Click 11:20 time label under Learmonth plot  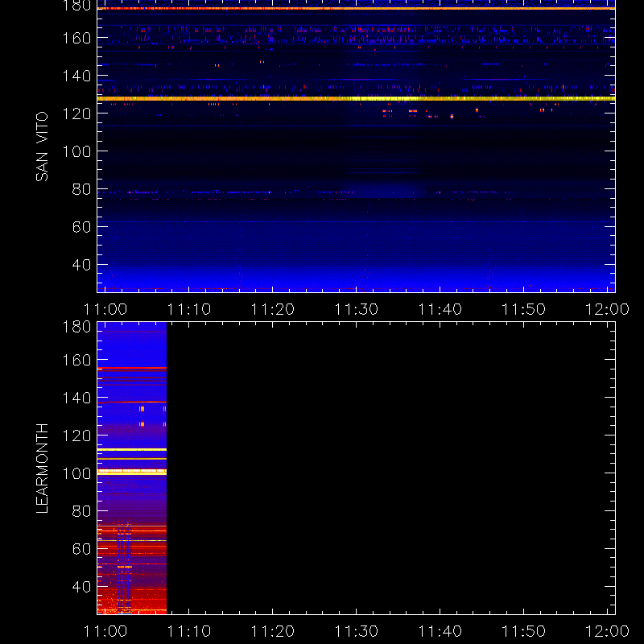pos(273,631)
